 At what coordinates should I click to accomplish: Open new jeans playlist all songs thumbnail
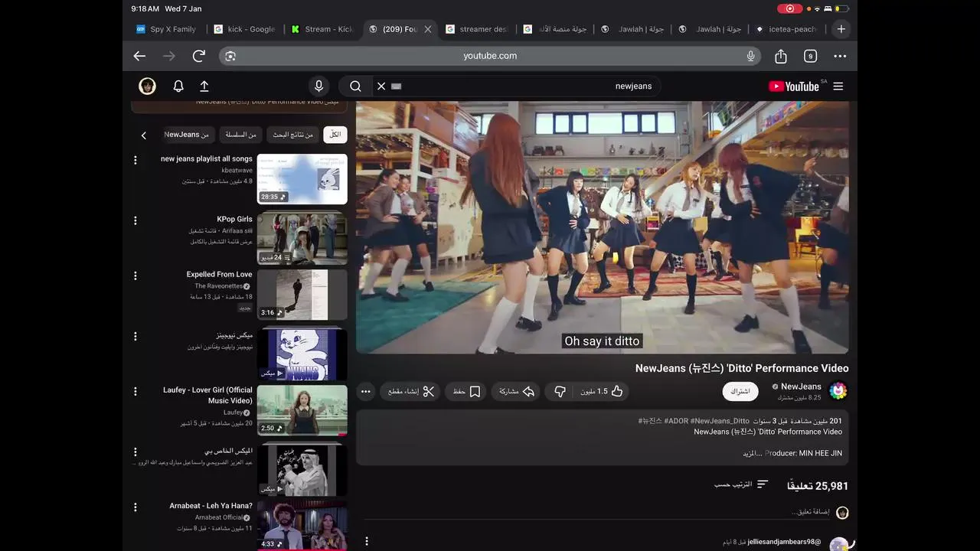[x=302, y=179]
